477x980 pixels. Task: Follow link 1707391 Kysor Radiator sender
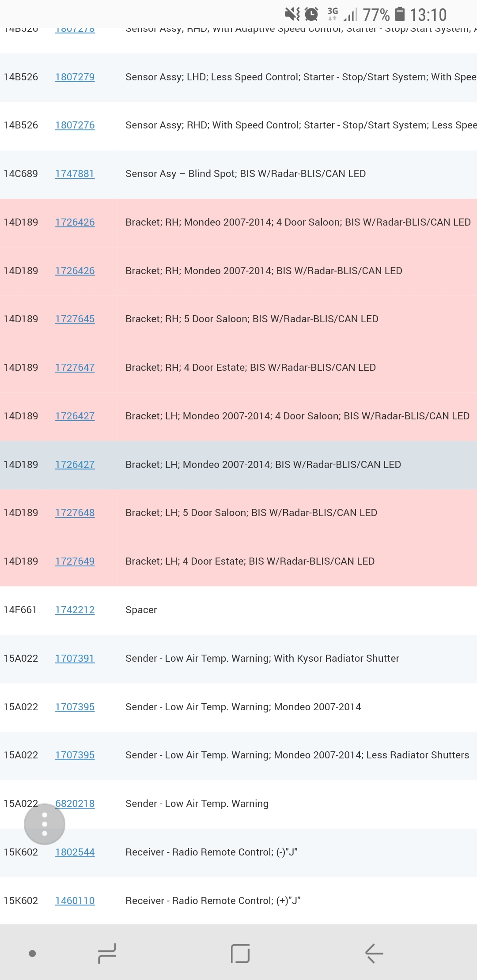[75, 659]
